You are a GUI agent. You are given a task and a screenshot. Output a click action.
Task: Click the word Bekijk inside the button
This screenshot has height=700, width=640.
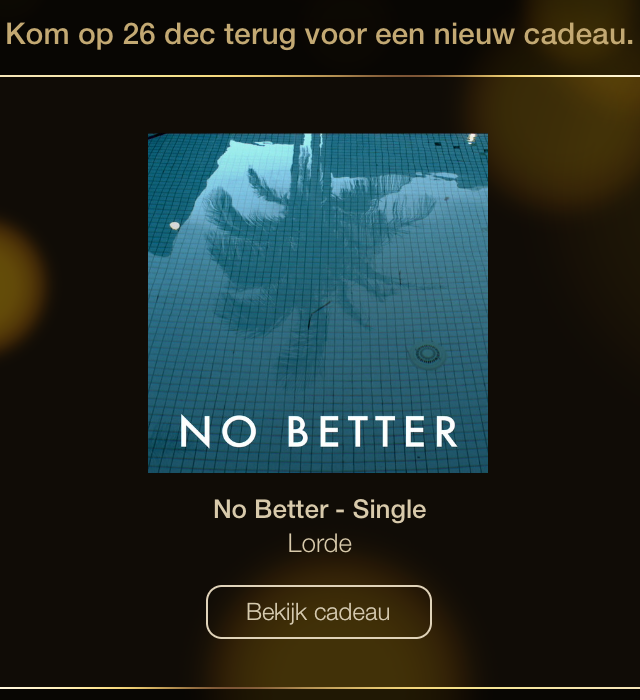[277, 612]
